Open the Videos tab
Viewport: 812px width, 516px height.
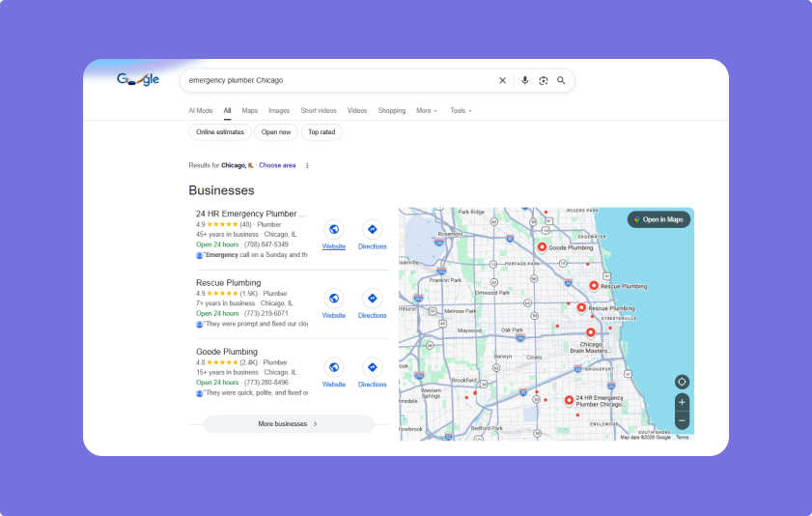tap(357, 111)
